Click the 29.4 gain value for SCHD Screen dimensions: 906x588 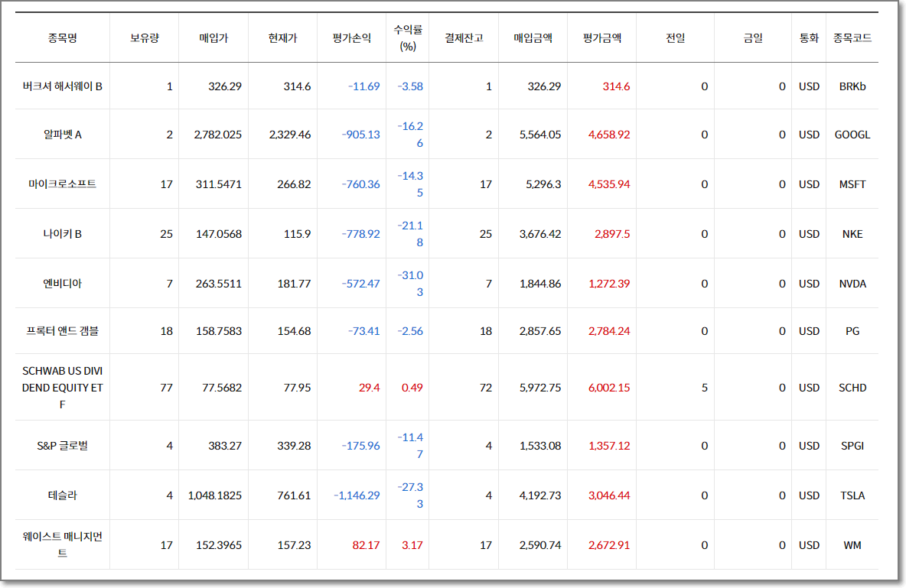tap(370, 388)
